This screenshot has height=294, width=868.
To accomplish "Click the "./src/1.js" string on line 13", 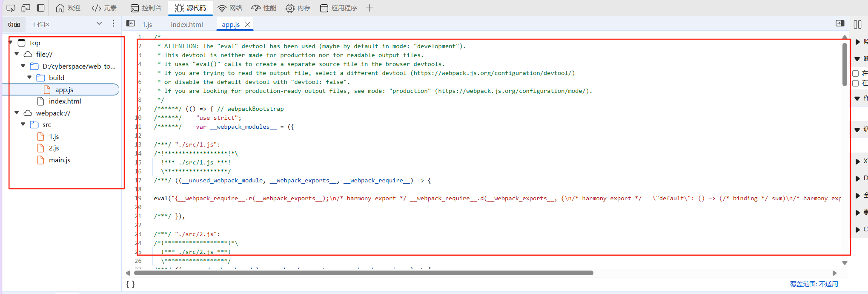I will tap(196, 144).
